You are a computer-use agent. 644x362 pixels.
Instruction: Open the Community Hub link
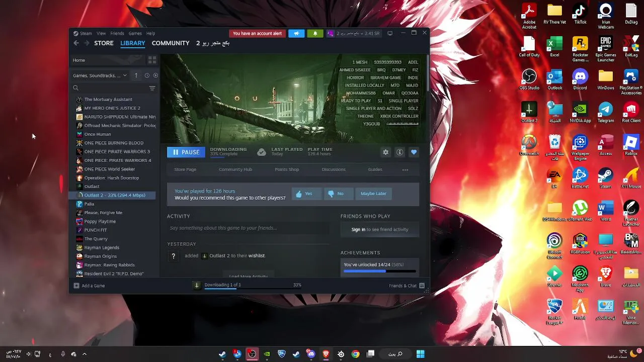(235, 169)
